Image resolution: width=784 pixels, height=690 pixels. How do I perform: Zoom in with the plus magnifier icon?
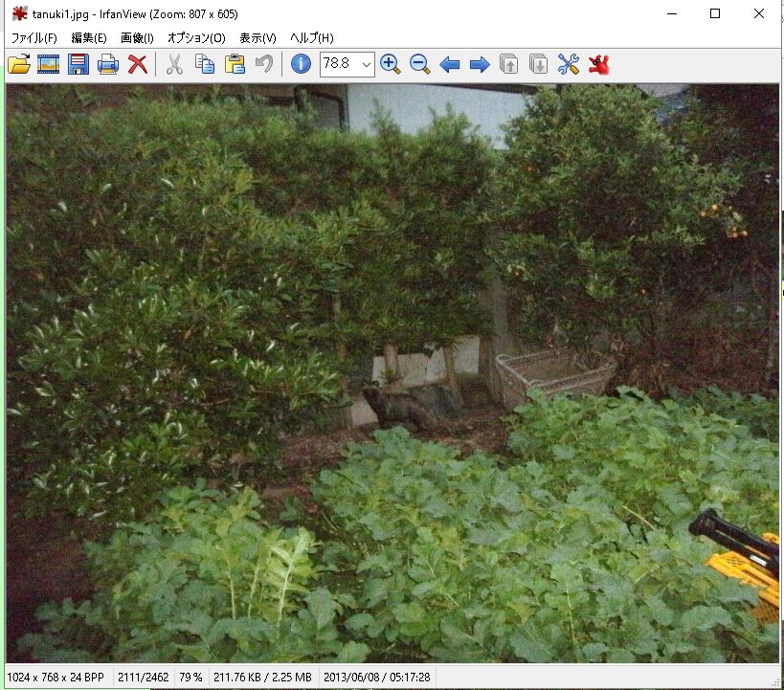(x=390, y=65)
